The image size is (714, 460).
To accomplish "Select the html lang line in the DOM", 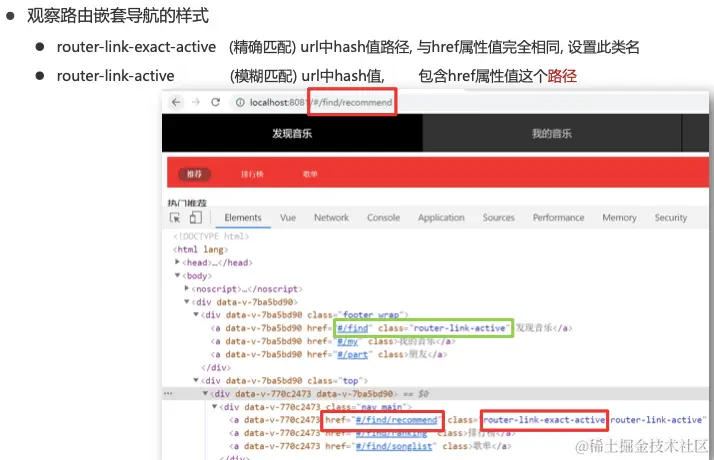I will pyautogui.click(x=200, y=249).
